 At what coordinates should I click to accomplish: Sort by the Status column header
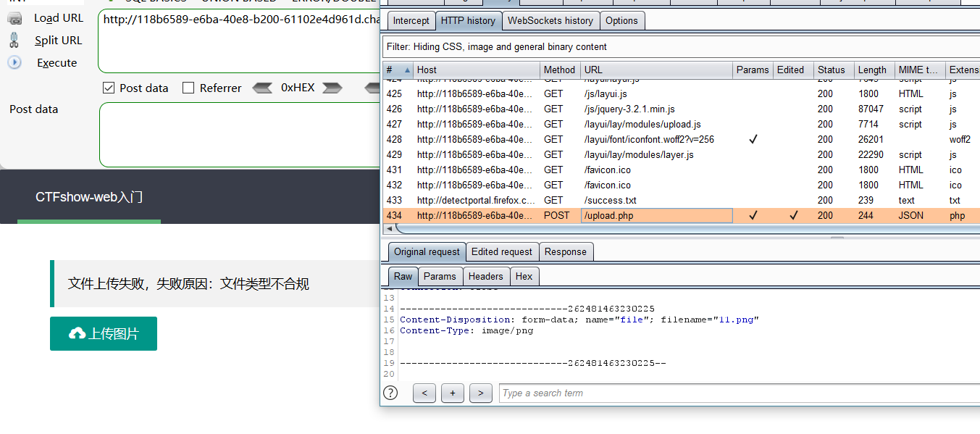tap(834, 70)
